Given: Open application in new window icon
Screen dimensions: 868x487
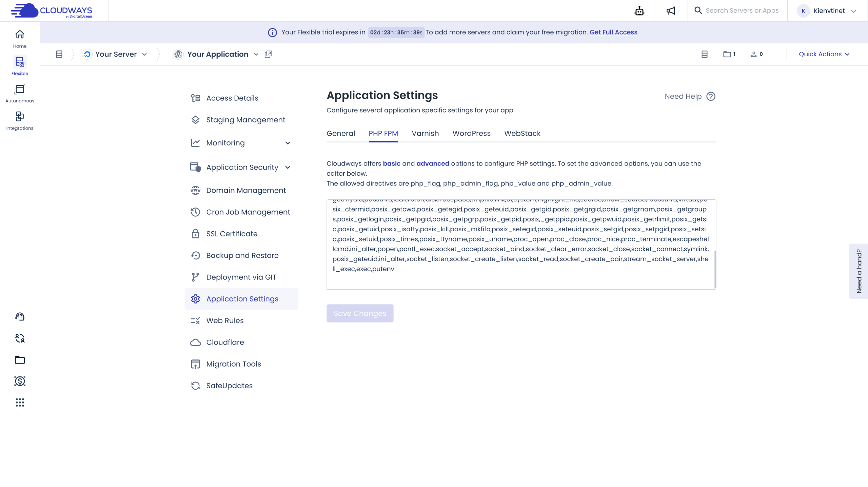Looking at the screenshot, I should (x=268, y=54).
